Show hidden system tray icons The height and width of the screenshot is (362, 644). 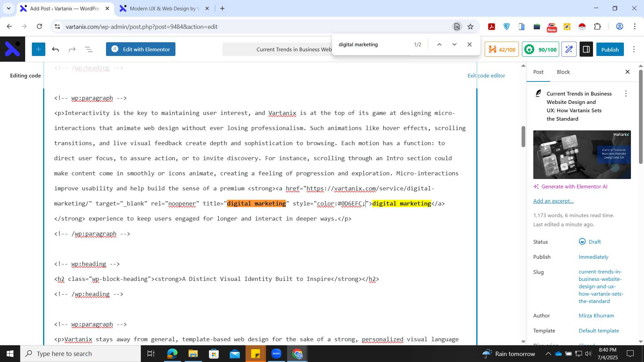click(548, 354)
